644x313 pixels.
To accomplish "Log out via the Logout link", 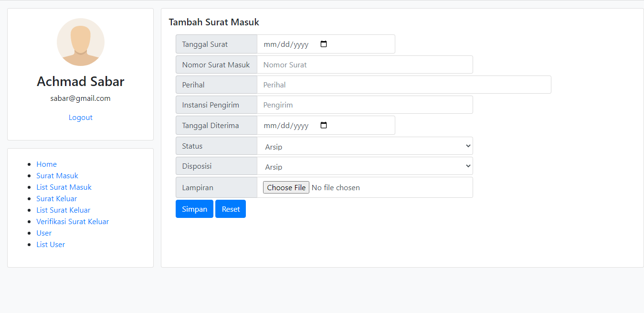I will 80,118.
